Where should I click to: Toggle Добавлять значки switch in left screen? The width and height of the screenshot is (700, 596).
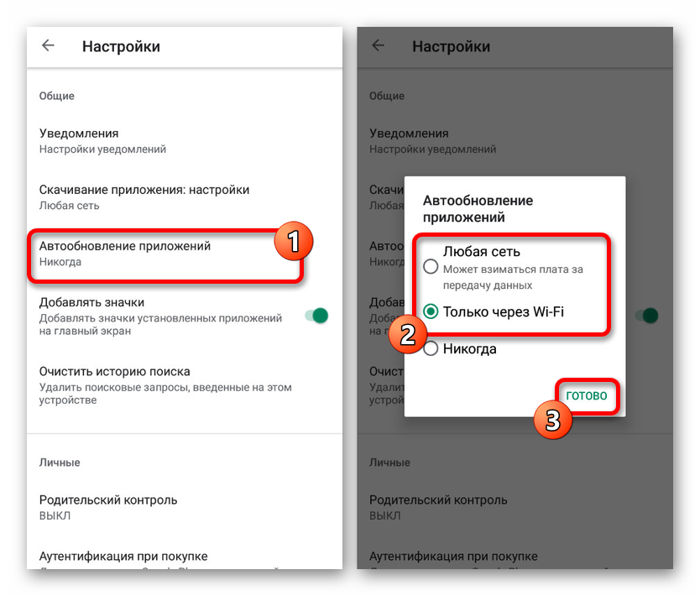pos(316,316)
